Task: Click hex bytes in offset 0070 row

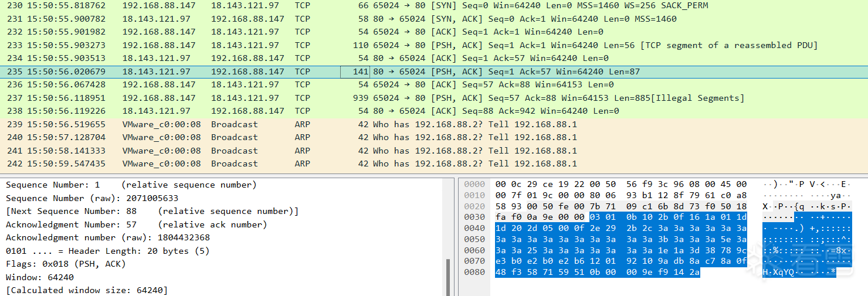Action: (x=621, y=261)
